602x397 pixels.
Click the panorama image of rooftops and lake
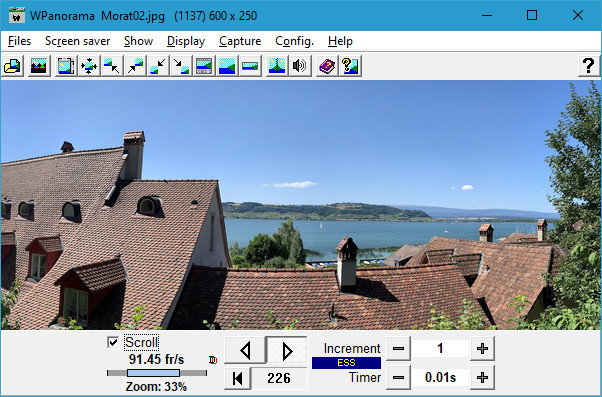point(301,205)
